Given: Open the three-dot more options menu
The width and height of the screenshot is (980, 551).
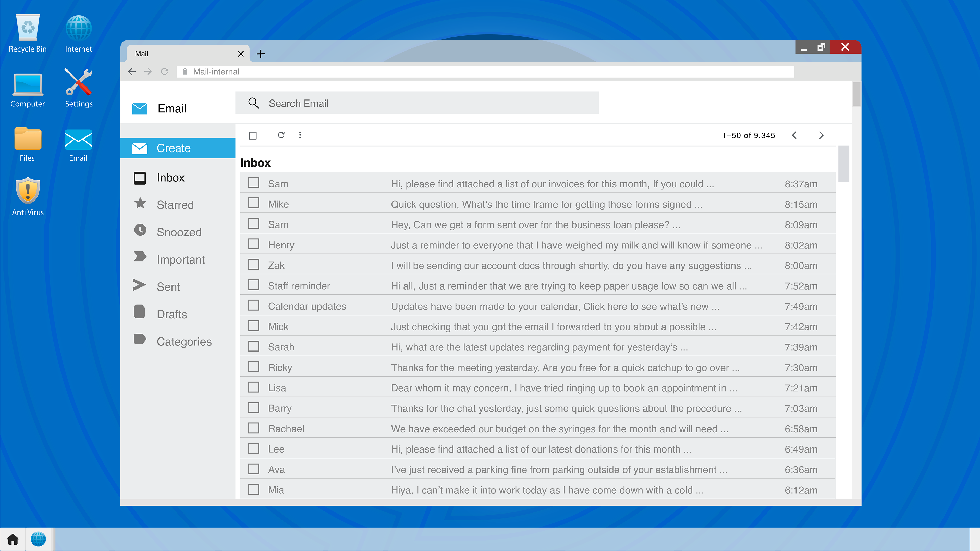Looking at the screenshot, I should point(300,135).
